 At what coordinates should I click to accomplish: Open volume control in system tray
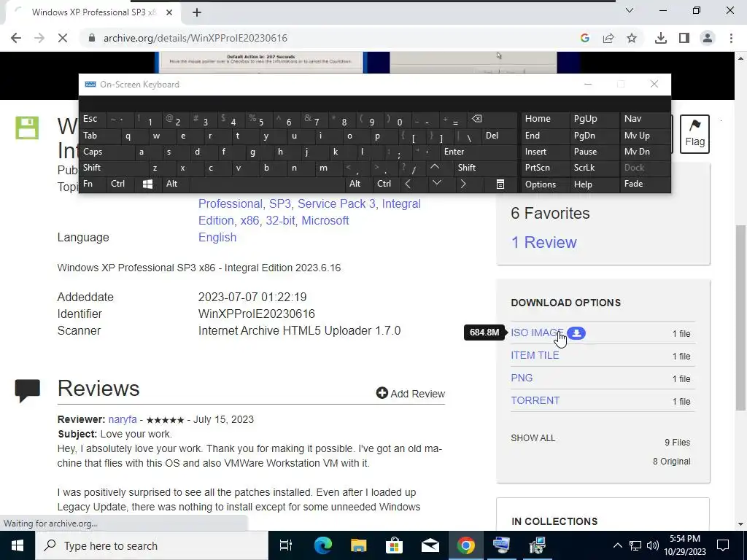pos(653,545)
